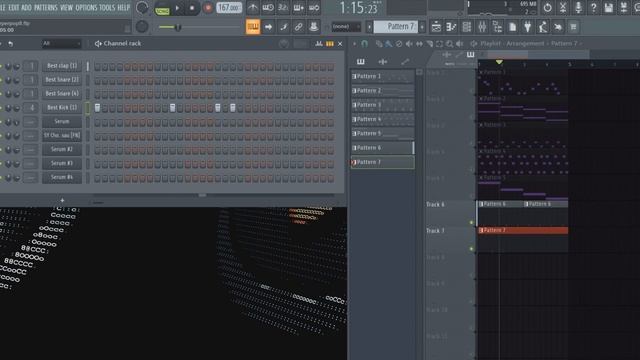Select the Best clap (1) channel button
The width and height of the screenshot is (640, 360).
pyautogui.click(x=62, y=66)
